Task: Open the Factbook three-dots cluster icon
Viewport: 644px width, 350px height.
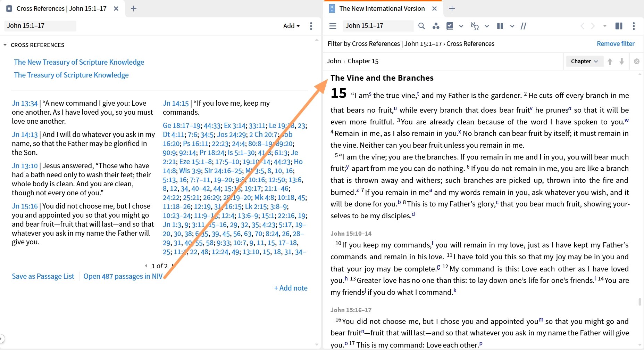Action: click(x=436, y=26)
